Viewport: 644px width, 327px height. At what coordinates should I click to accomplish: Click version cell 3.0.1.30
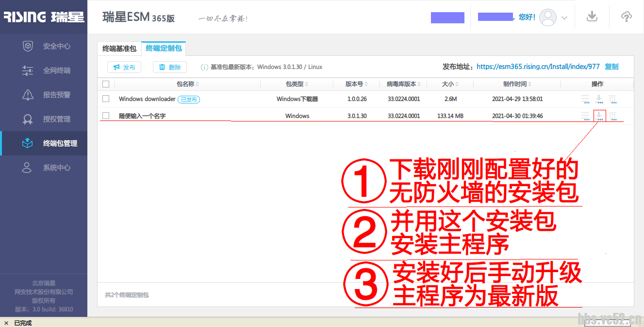click(357, 116)
